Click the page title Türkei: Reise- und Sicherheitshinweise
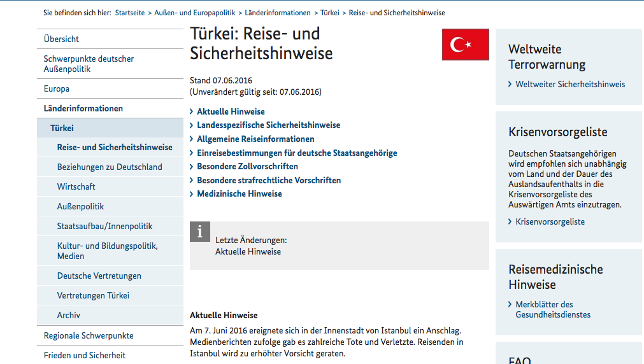Screen dimensions: 644x364 click(x=261, y=43)
